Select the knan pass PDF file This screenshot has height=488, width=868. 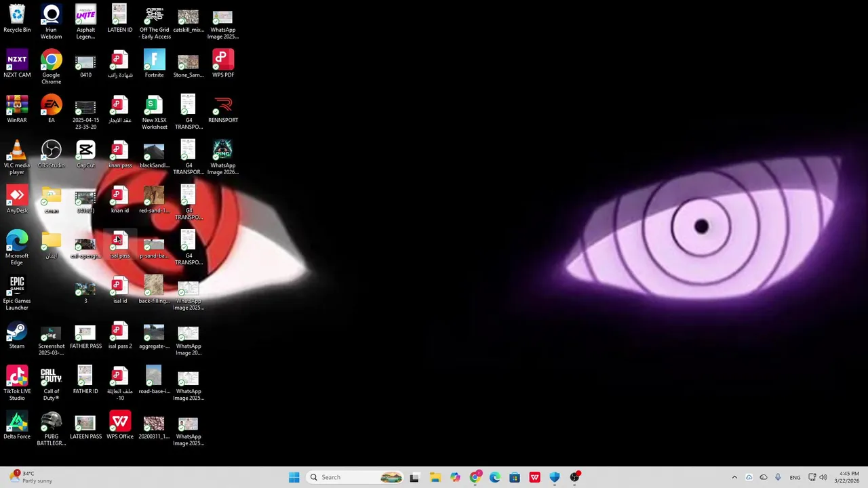click(x=120, y=155)
